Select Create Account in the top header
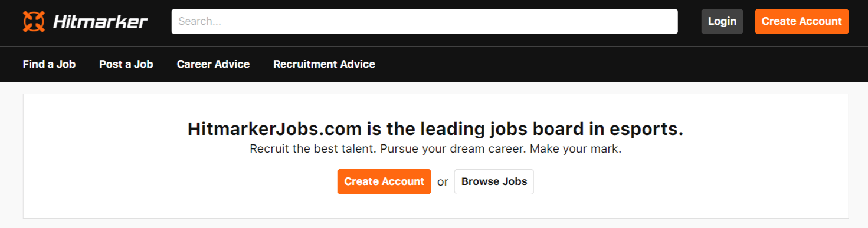The width and height of the screenshot is (868, 228). 801,21
